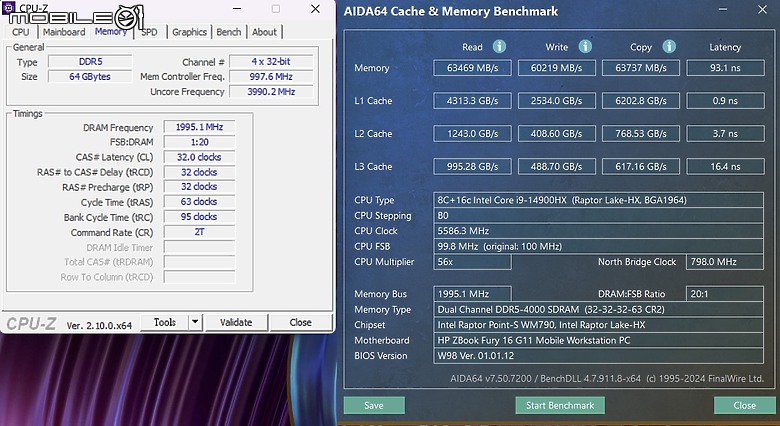780x426 pixels.
Task: Click the Memory Bus value in AIDA64
Action: point(472,294)
